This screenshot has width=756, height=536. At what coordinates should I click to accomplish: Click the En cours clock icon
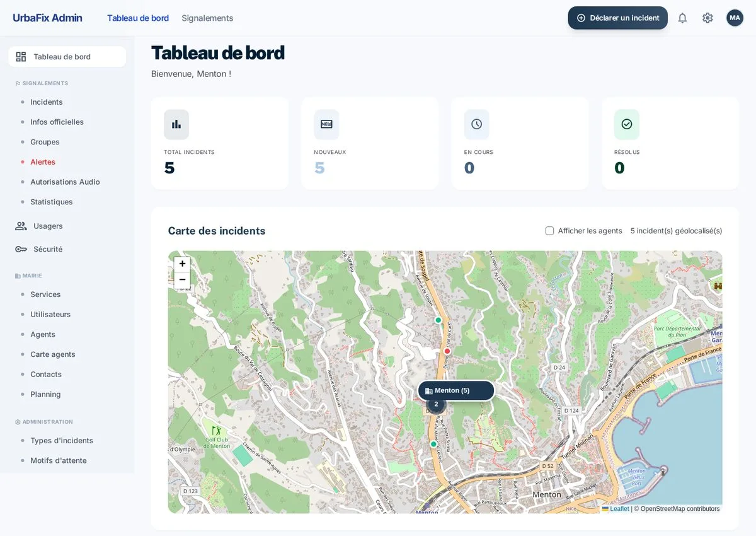pos(477,124)
